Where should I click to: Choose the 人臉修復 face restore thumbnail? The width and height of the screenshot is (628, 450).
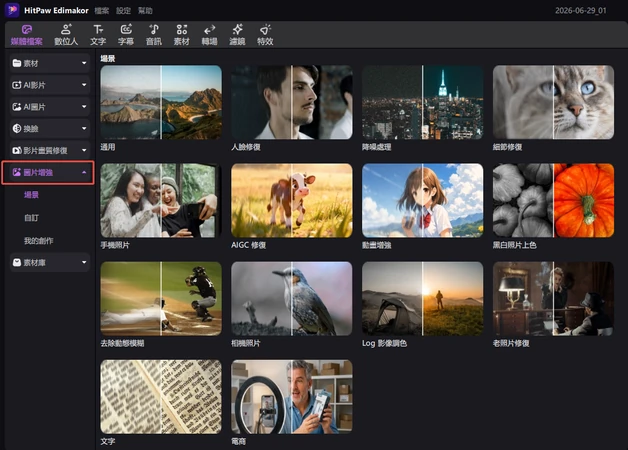click(292, 102)
